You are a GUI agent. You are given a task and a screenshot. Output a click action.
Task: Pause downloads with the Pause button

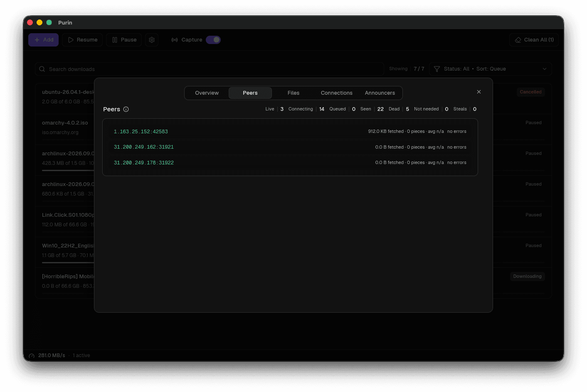[124, 40]
